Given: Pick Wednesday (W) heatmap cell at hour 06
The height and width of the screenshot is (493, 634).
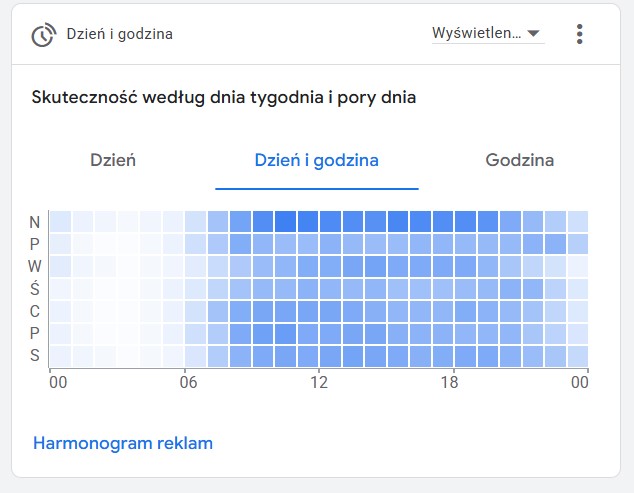Looking at the screenshot, I should tap(196, 266).
